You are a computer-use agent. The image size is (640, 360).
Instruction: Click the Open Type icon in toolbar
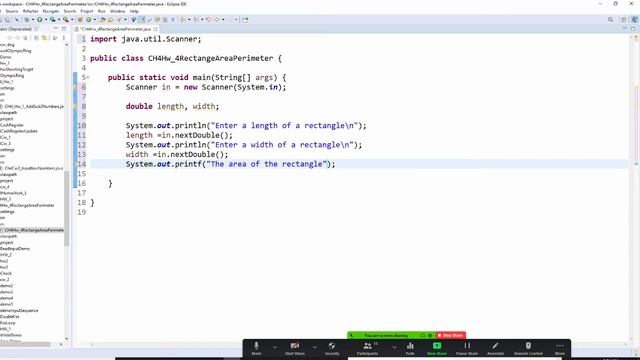click(x=102, y=20)
